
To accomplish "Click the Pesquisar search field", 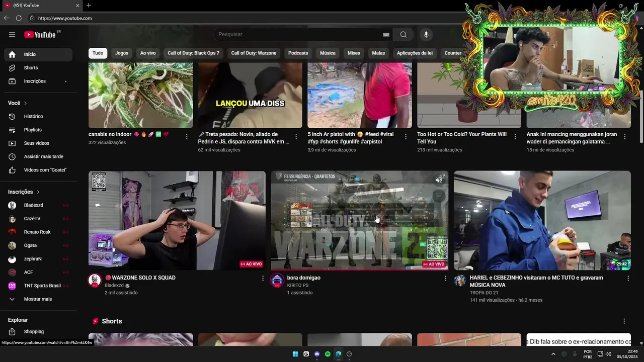I will 299,34.
